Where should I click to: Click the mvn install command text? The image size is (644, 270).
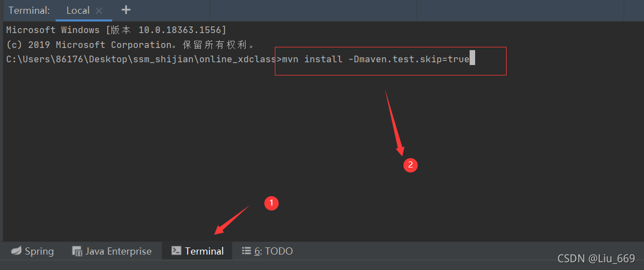375,59
